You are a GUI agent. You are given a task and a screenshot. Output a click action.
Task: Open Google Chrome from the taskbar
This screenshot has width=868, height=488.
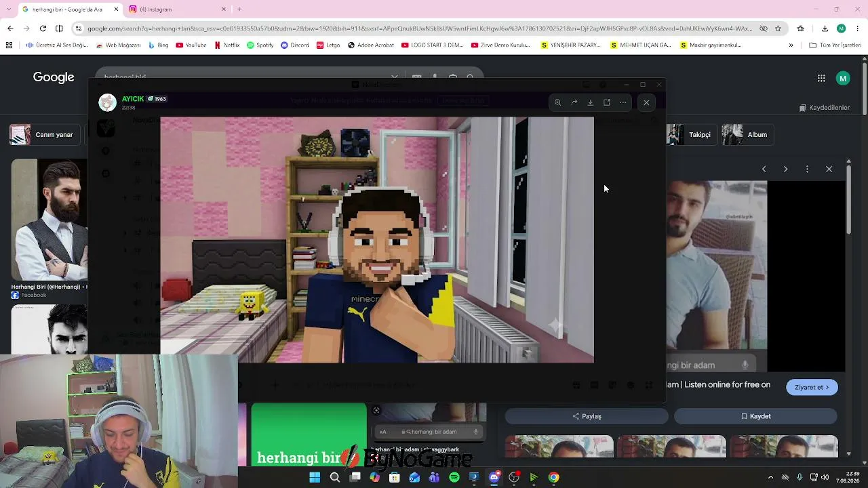coord(553,477)
